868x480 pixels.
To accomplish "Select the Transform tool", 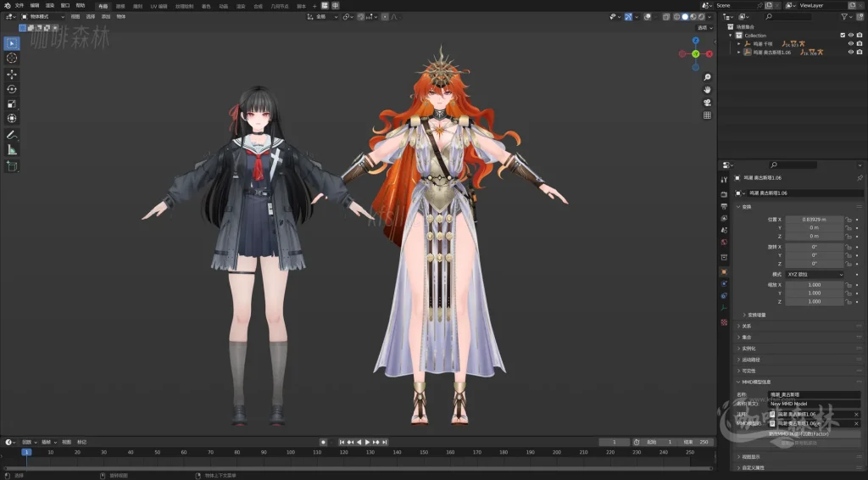I will [x=12, y=119].
